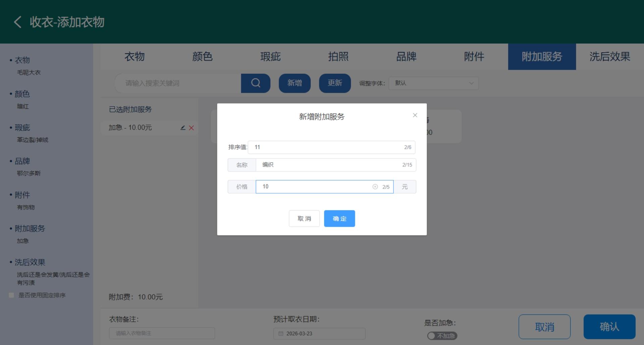Check the 是否使用固定排序 checkbox
Image resolution: width=644 pixels, height=345 pixels.
click(x=11, y=295)
